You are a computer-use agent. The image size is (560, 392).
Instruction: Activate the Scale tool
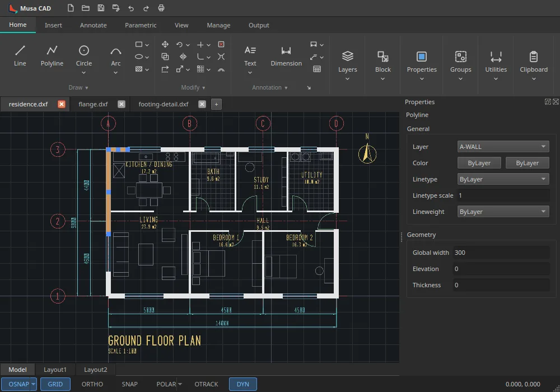tap(180, 69)
